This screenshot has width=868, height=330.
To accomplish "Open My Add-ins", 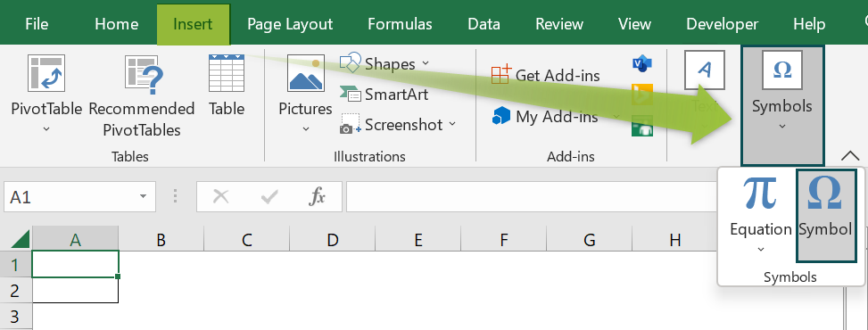I will point(556,117).
